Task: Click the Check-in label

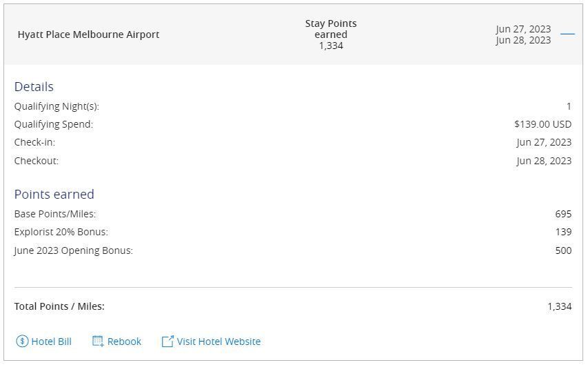Action: click(x=34, y=142)
